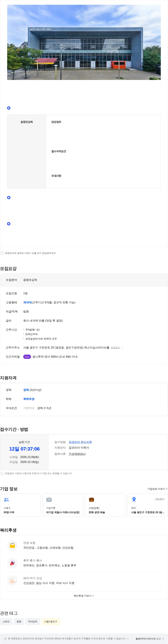Open 지도보기 link in 위치 card
Screen dimensions: 168x644
point(160,499)
